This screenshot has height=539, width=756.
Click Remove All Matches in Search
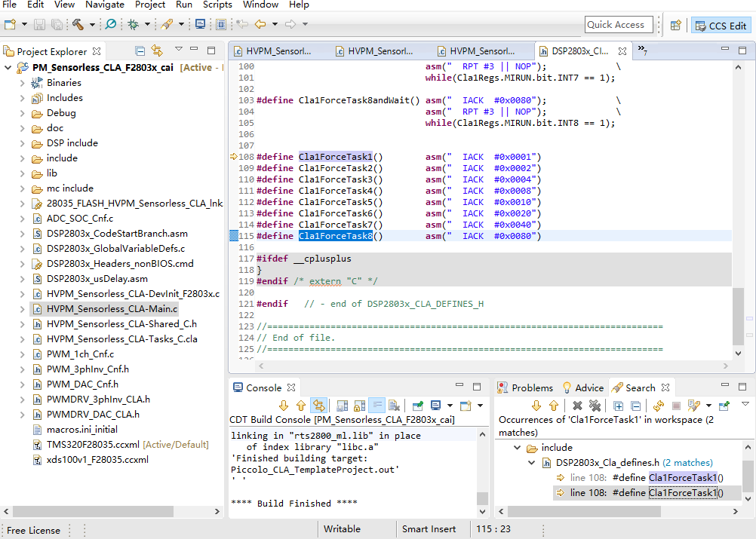[x=595, y=406]
